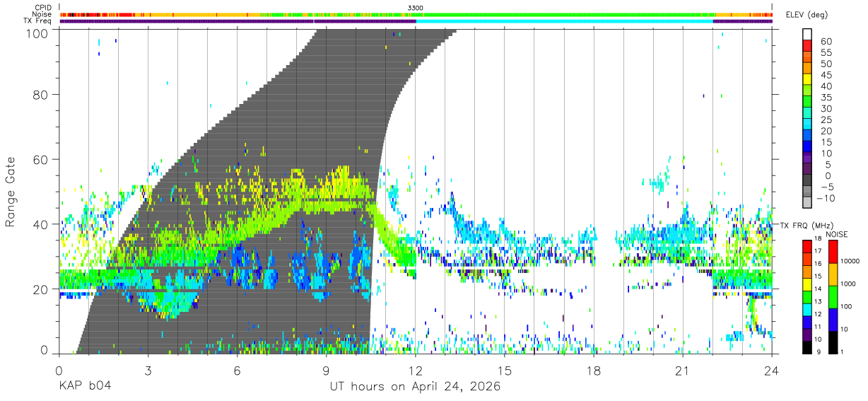Click the 'TX FRQ (MHz)' legend title
Viewport: 868px width, 401px height.
click(x=806, y=226)
